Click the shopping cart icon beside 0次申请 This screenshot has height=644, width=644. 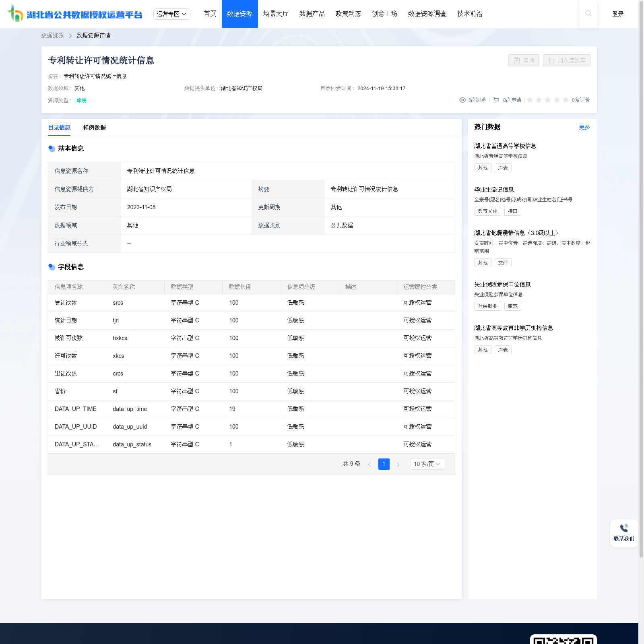pos(496,100)
